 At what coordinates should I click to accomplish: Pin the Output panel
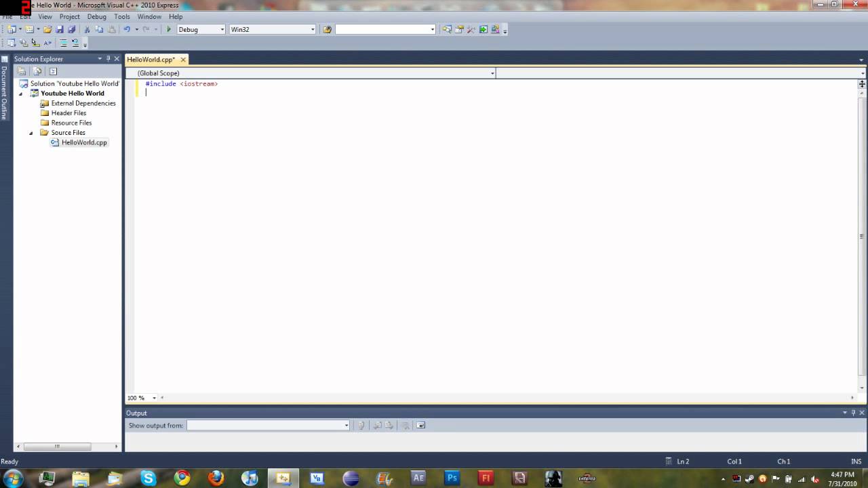853,413
